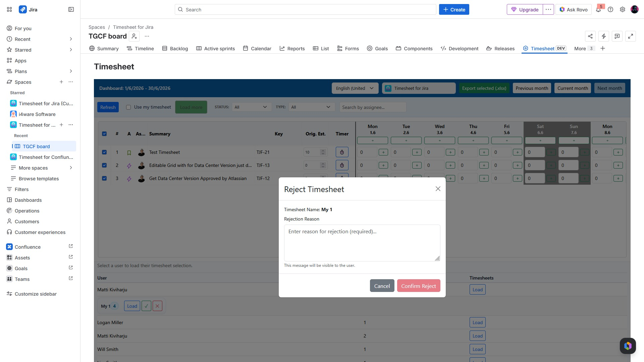Close the Reject Timesheet dialog
This screenshot has width=644, height=362.
tap(438, 189)
